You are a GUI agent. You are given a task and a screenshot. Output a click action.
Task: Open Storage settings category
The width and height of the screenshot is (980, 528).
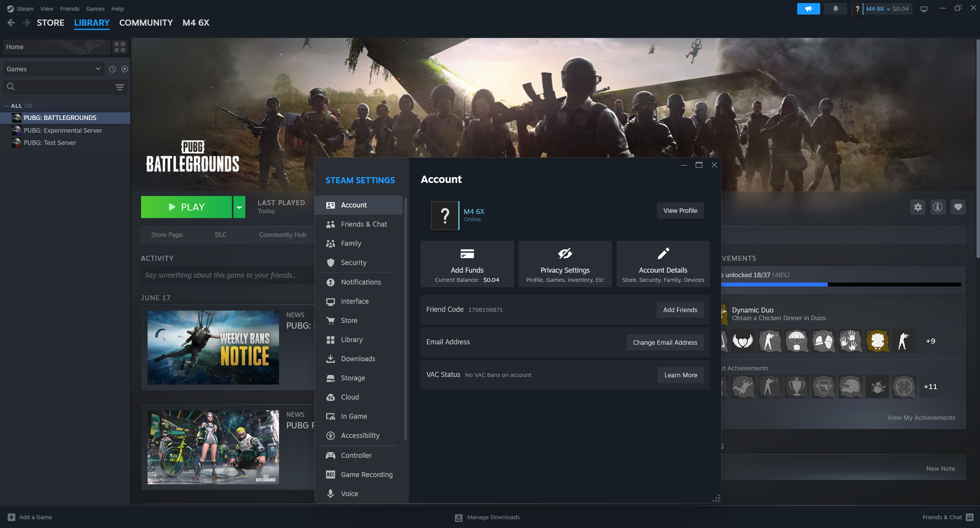[x=358, y=378]
